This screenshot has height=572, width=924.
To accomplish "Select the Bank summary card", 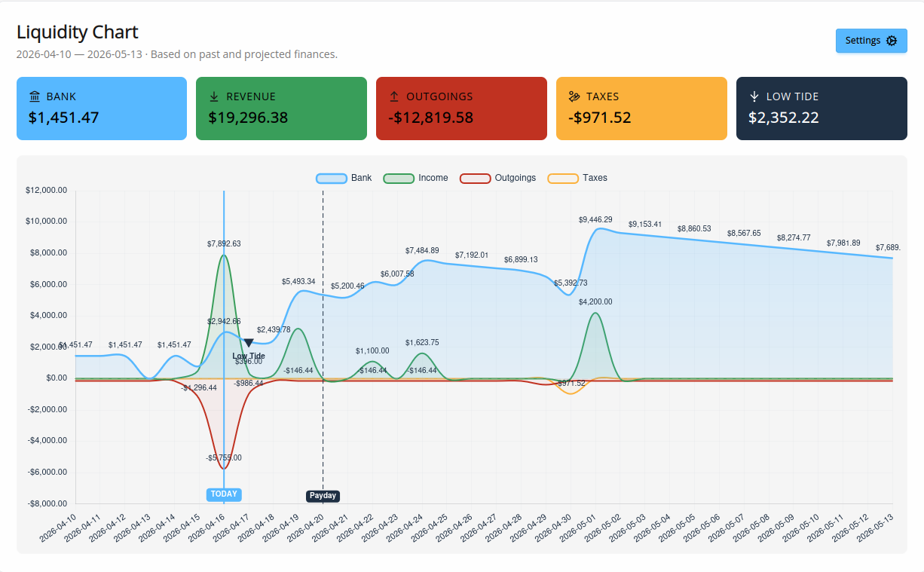I will pyautogui.click(x=102, y=109).
